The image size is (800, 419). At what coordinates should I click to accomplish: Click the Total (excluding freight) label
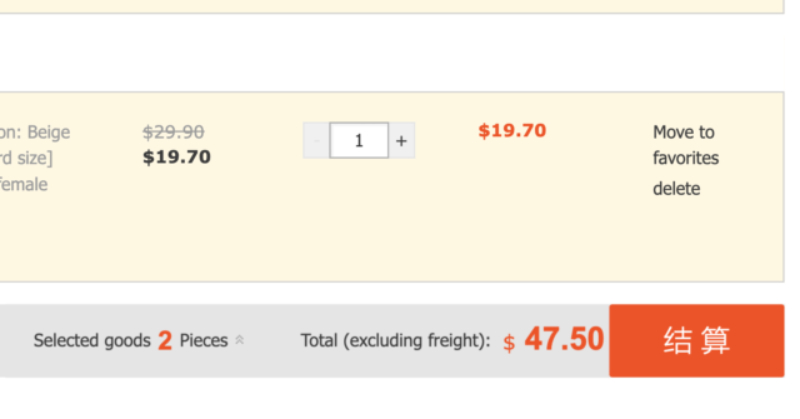pos(395,340)
